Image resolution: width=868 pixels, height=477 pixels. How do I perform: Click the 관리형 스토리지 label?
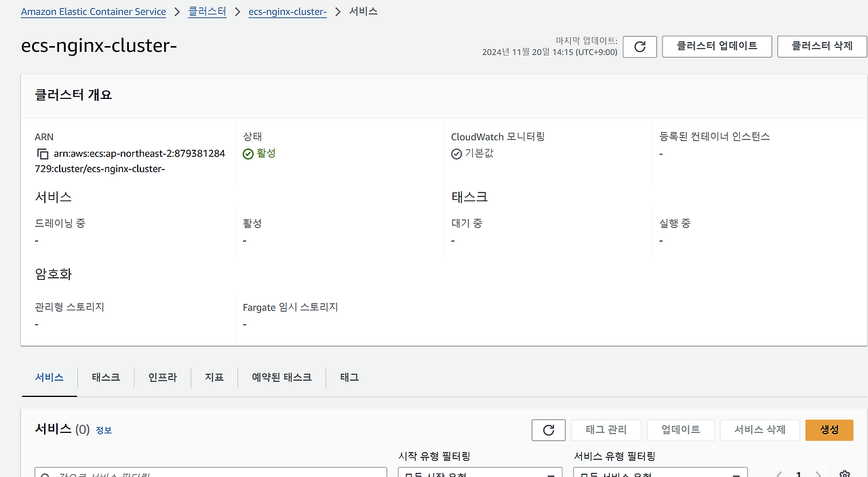click(70, 307)
